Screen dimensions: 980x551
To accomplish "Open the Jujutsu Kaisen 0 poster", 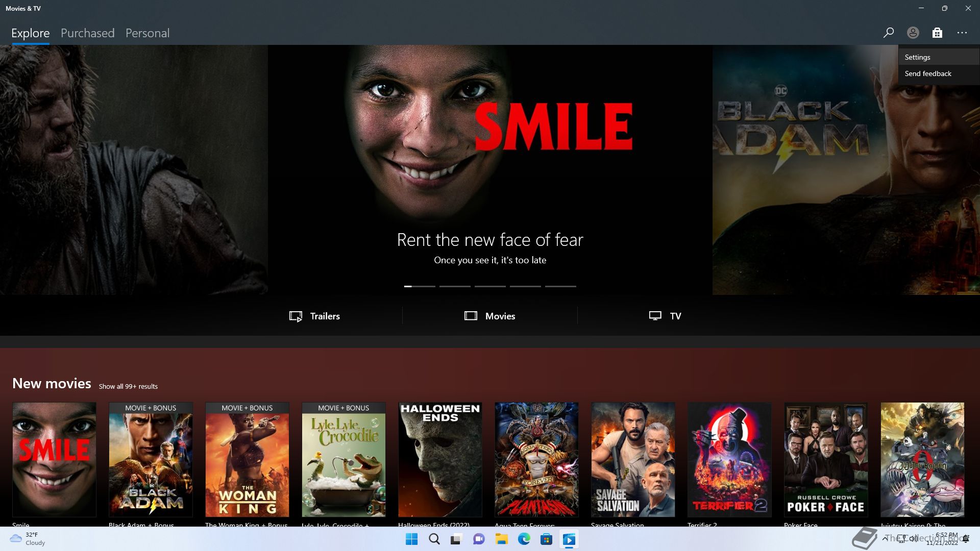I will pyautogui.click(x=922, y=460).
